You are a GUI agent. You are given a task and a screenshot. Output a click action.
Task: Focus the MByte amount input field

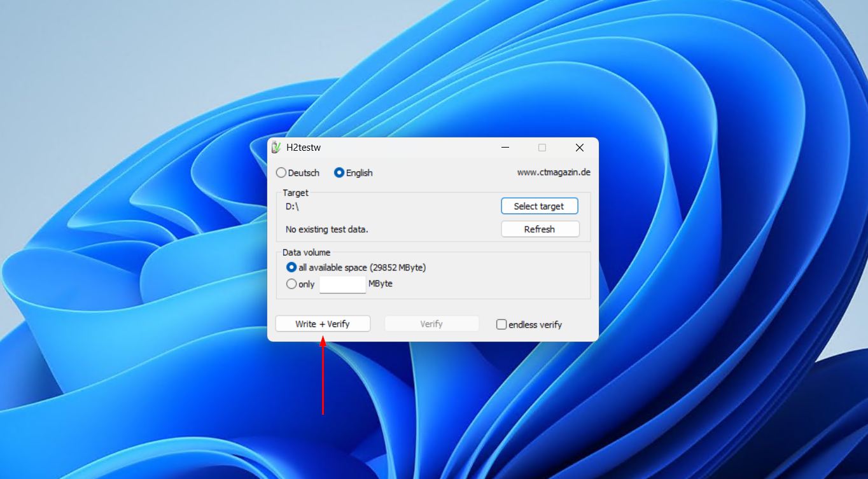[342, 284]
